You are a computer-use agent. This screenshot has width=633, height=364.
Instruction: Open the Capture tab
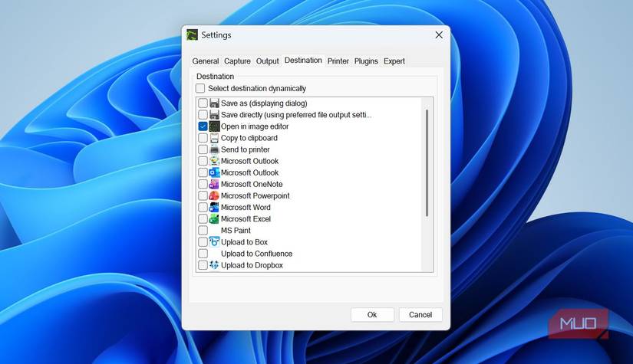237,61
